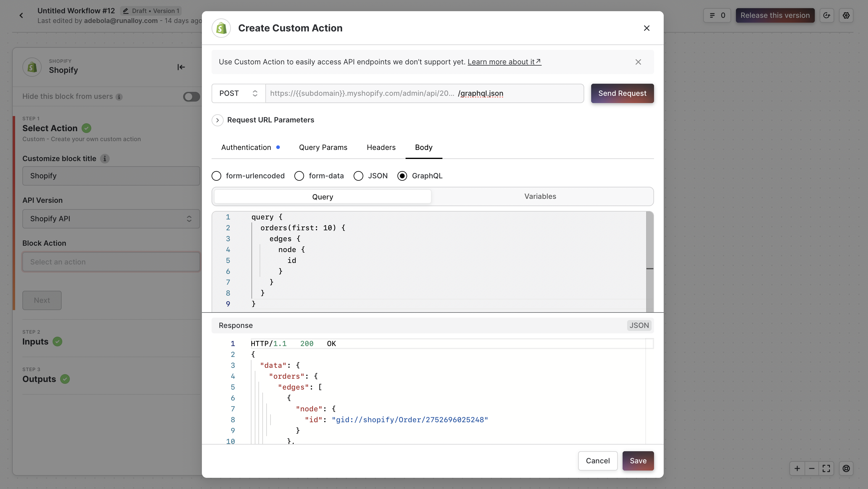Expand Request URL Parameters section
The height and width of the screenshot is (489, 868).
[217, 120]
